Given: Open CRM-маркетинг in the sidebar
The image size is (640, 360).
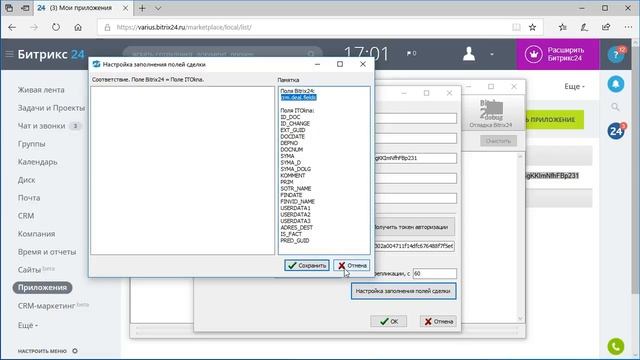Looking at the screenshot, I should 46,306.
